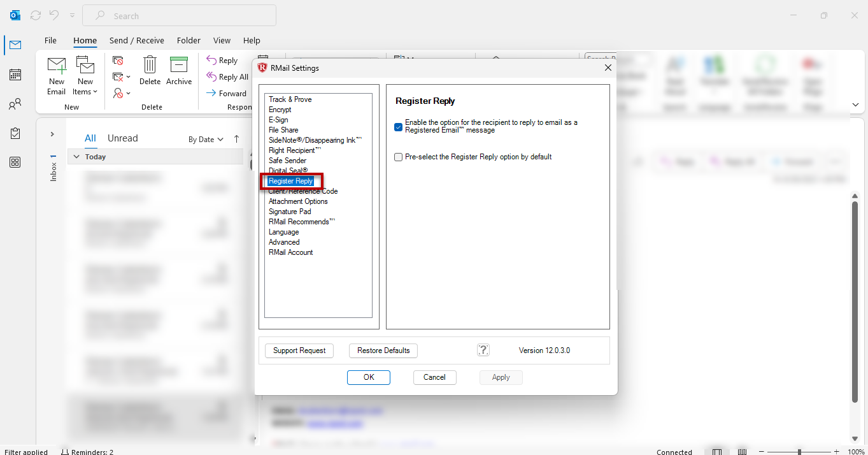This screenshot has width=868, height=455.
Task: Close the RMail Settings dialog
Action: point(608,68)
